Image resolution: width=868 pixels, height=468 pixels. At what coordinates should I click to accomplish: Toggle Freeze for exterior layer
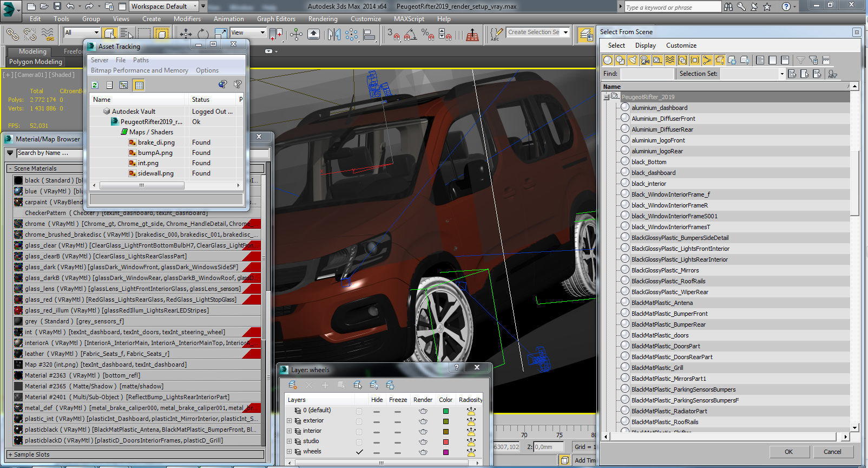[398, 421]
